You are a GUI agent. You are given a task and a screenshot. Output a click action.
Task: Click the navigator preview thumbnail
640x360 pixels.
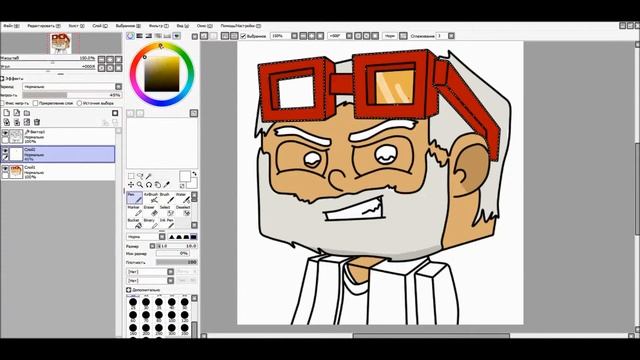pos(60,43)
